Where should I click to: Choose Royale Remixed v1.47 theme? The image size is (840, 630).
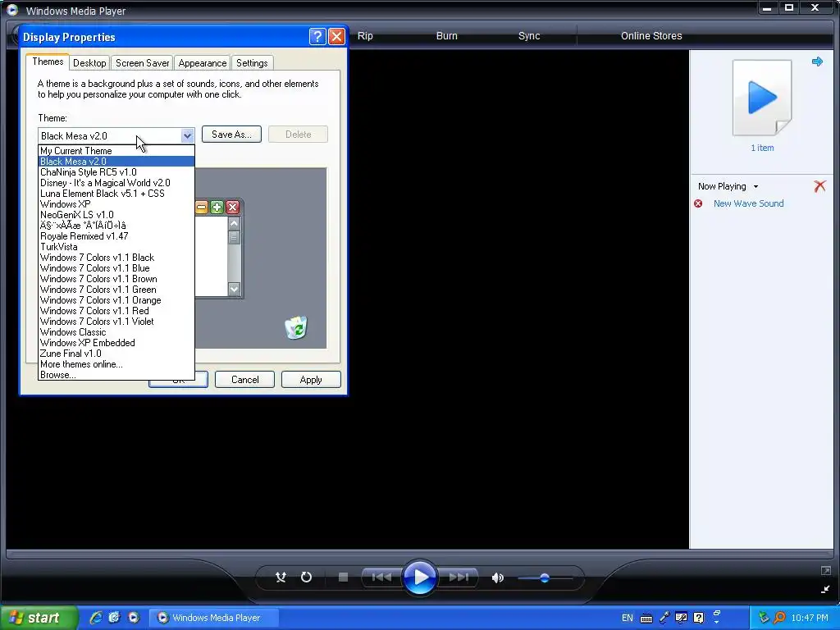click(116, 236)
